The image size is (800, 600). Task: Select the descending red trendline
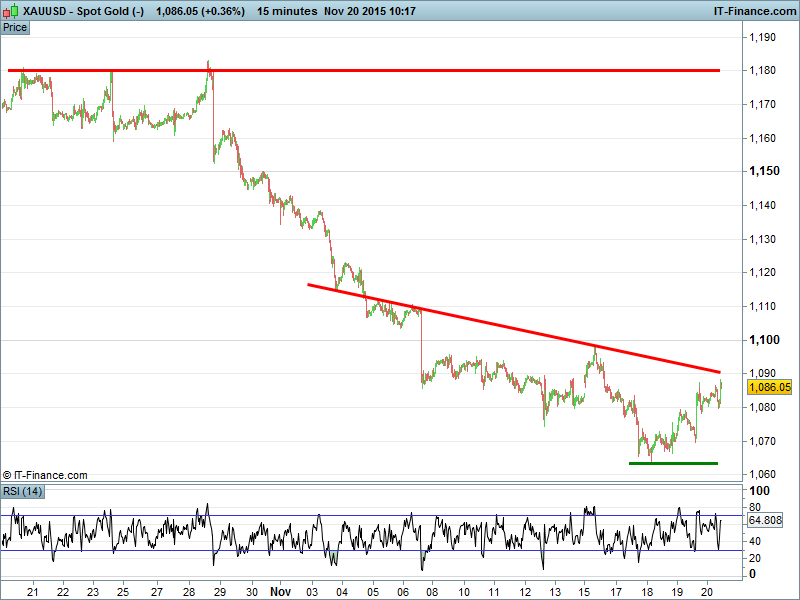[x=500, y=327]
